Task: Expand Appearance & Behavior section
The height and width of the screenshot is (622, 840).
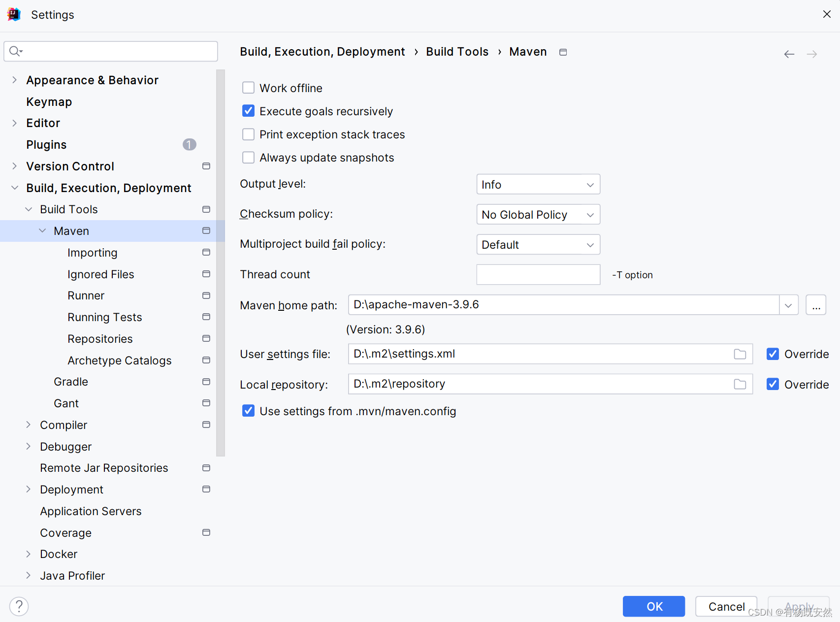Action: click(x=14, y=80)
